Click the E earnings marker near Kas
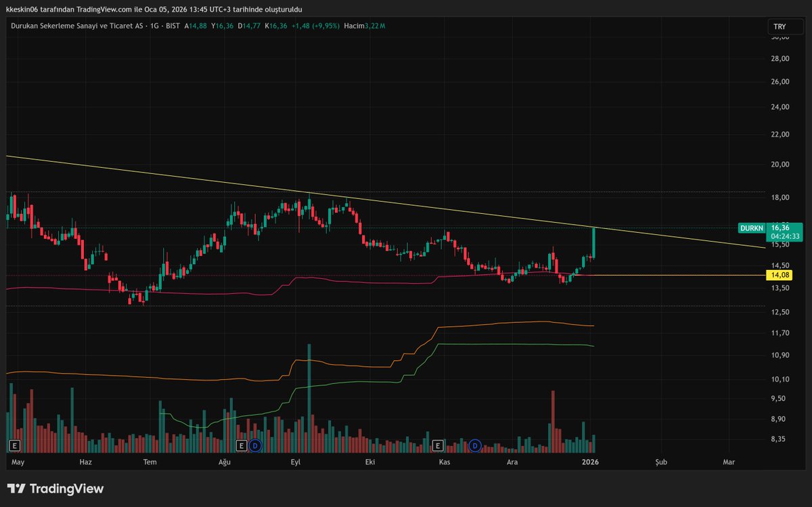The height and width of the screenshot is (507, 812). point(438,445)
